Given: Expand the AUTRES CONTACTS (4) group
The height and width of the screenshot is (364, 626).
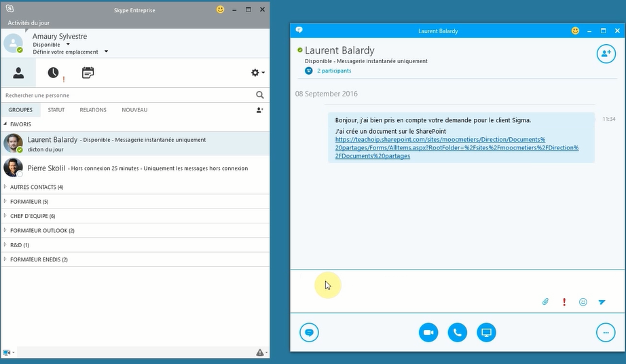Looking at the screenshot, I should point(5,186).
